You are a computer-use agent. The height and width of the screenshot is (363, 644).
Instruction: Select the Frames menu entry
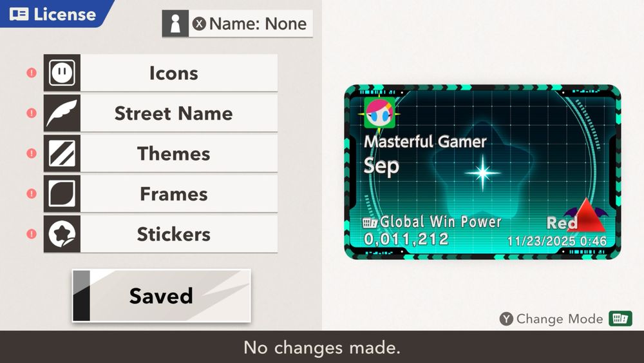click(160, 193)
